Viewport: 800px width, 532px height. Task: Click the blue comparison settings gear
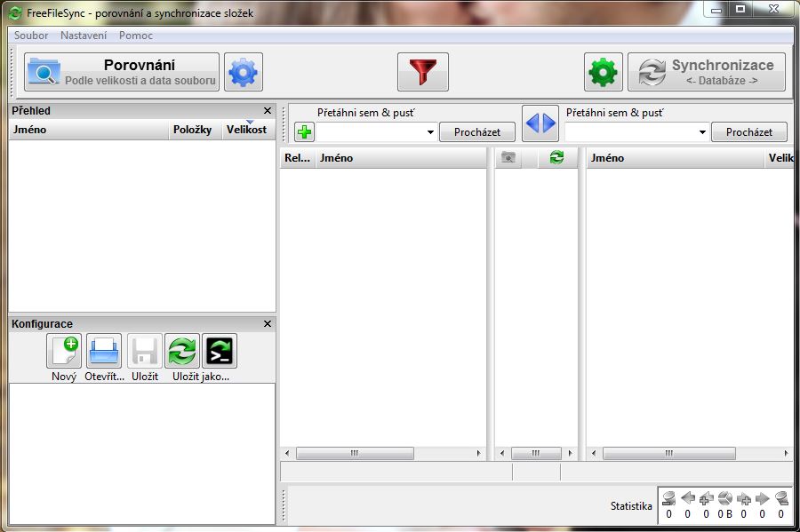244,72
